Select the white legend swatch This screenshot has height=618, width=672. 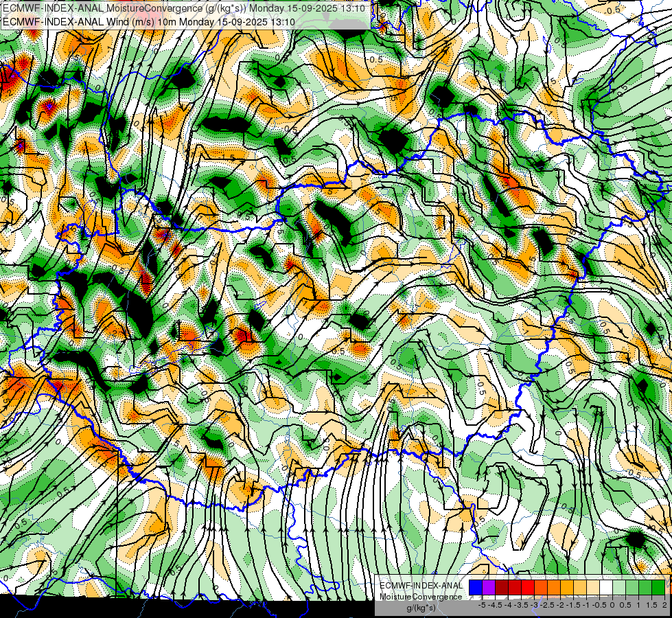606,588
